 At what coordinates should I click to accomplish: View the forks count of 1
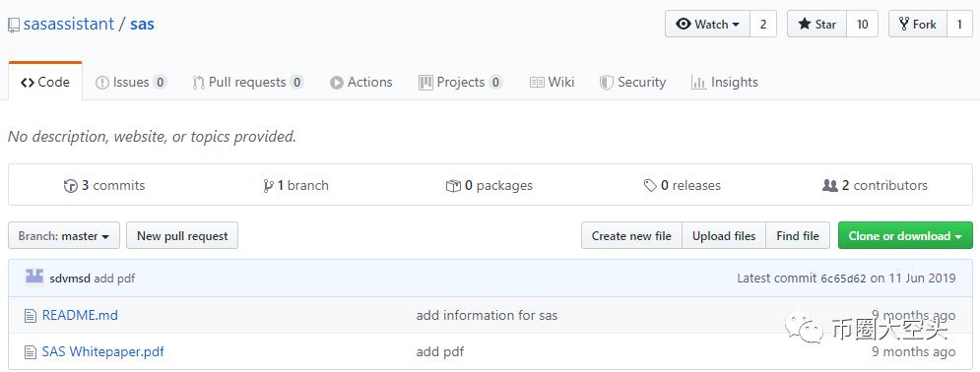click(959, 24)
